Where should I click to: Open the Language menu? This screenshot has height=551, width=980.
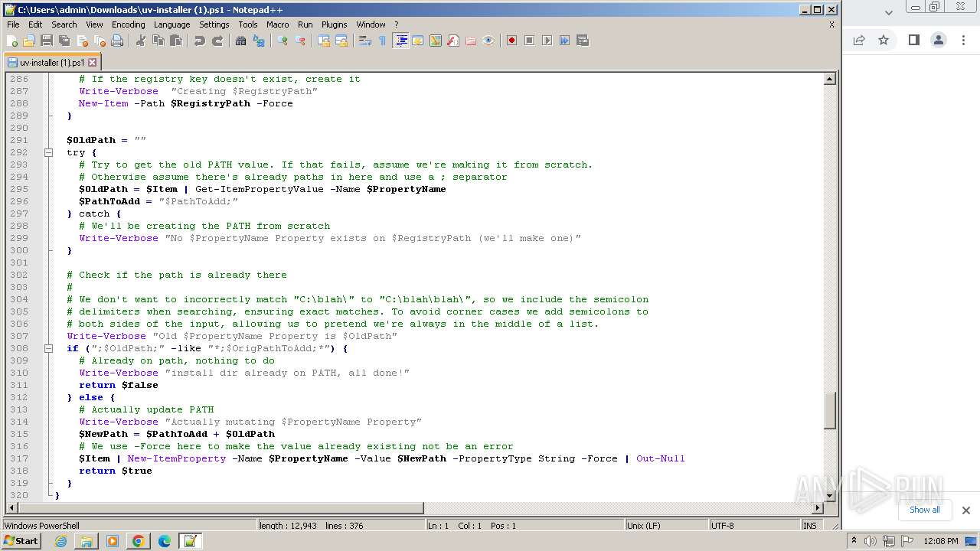tap(171, 24)
